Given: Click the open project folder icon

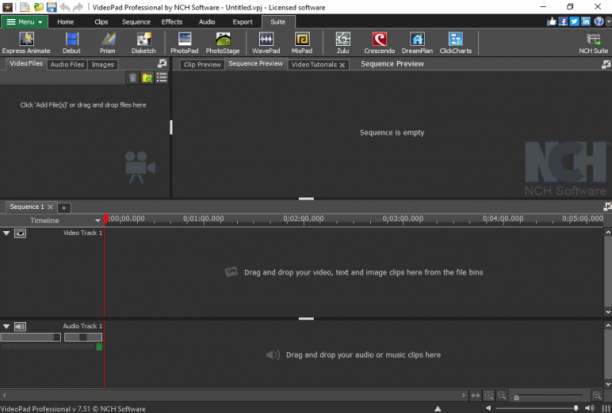Looking at the screenshot, I should (x=38, y=7).
